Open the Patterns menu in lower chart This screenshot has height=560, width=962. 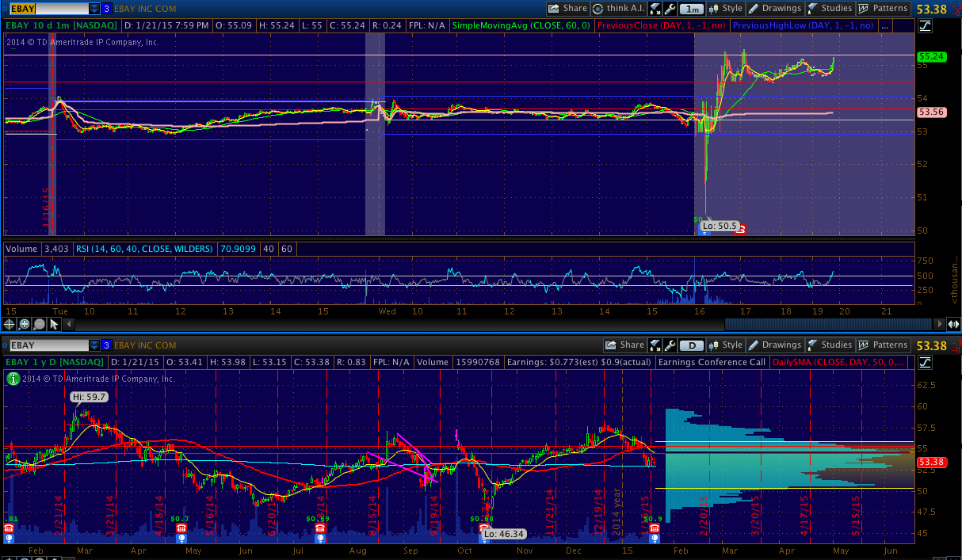pos(884,345)
